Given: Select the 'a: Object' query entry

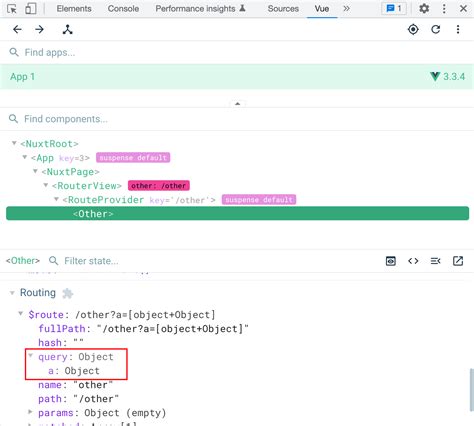Looking at the screenshot, I should 74,371.
